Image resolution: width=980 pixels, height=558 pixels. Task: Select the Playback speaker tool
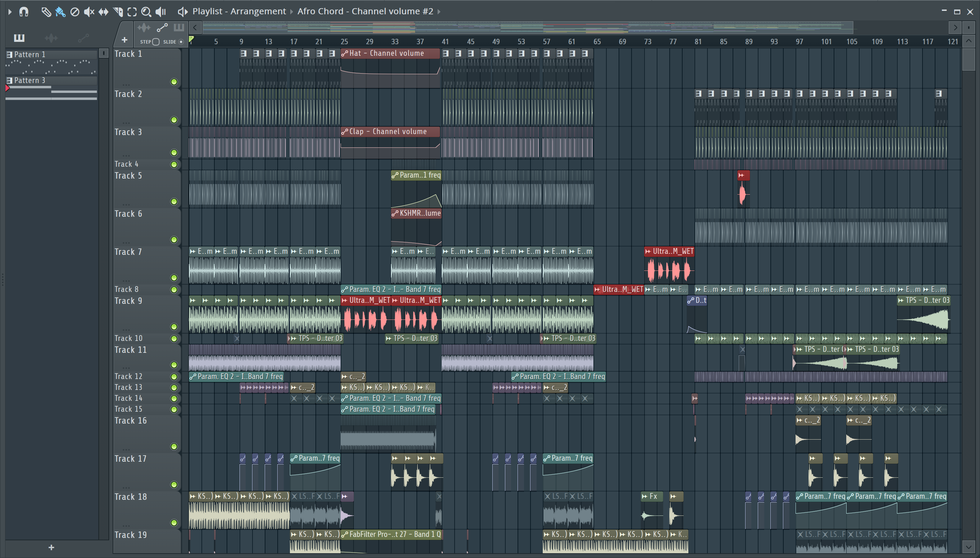161,12
